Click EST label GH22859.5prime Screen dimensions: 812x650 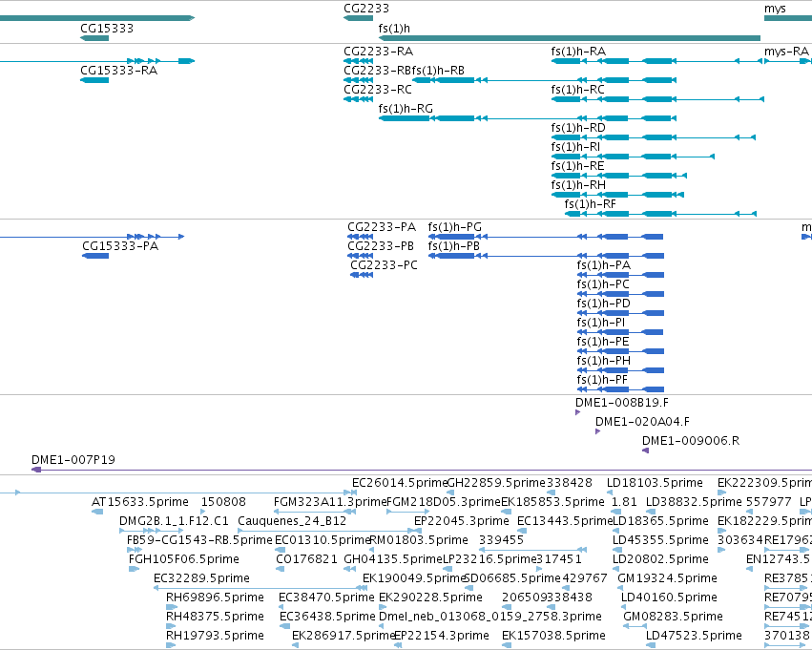click(496, 483)
